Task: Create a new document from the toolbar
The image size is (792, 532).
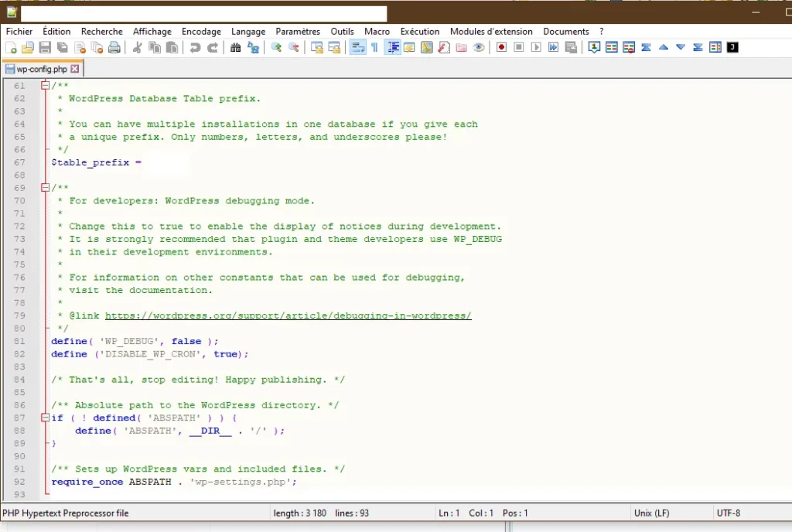Action: [x=11, y=47]
